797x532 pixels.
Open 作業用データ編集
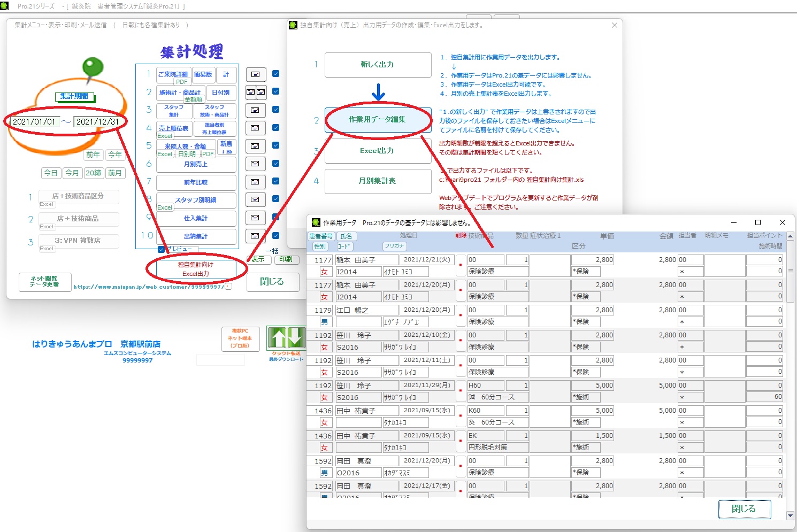(378, 120)
